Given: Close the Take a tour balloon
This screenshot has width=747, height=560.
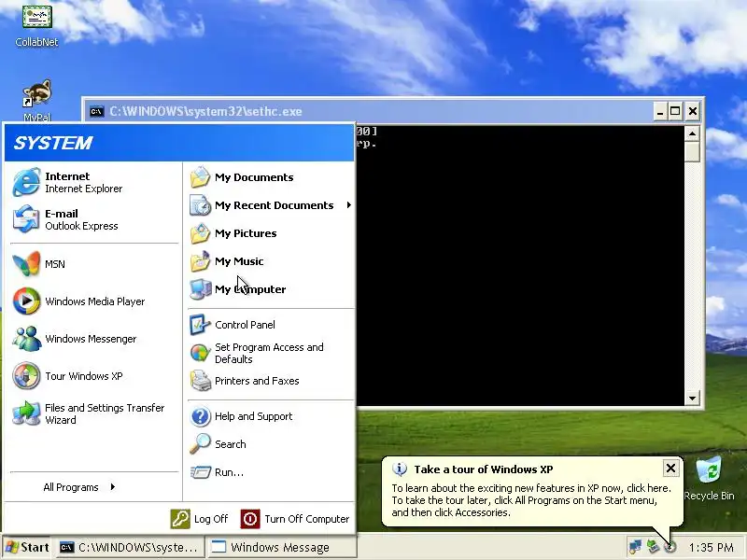Looking at the screenshot, I should pyautogui.click(x=670, y=469).
